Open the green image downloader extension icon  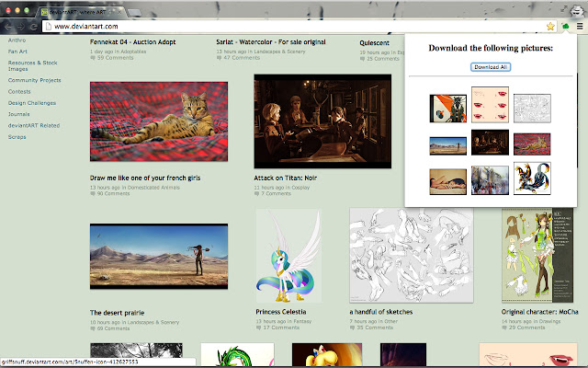pyautogui.click(x=565, y=27)
